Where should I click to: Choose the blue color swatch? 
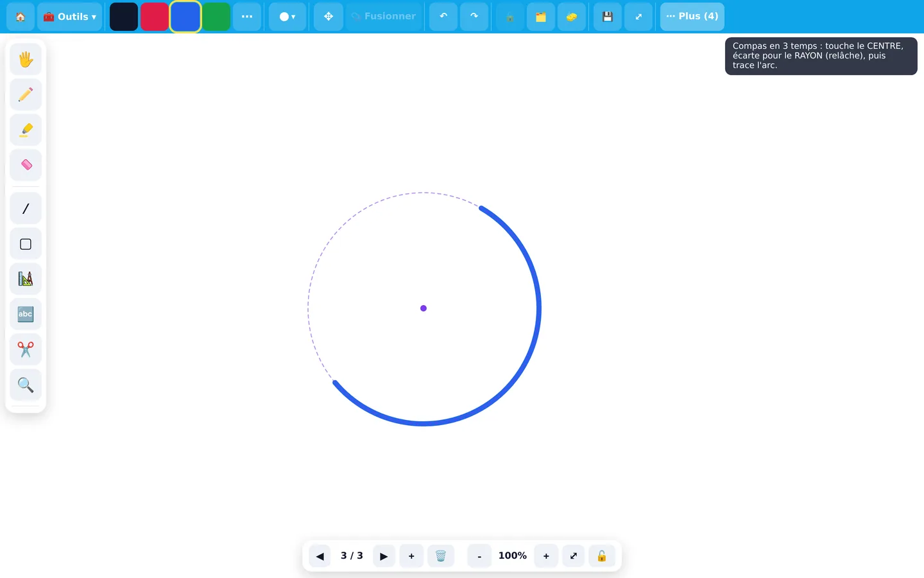pyautogui.click(x=185, y=17)
